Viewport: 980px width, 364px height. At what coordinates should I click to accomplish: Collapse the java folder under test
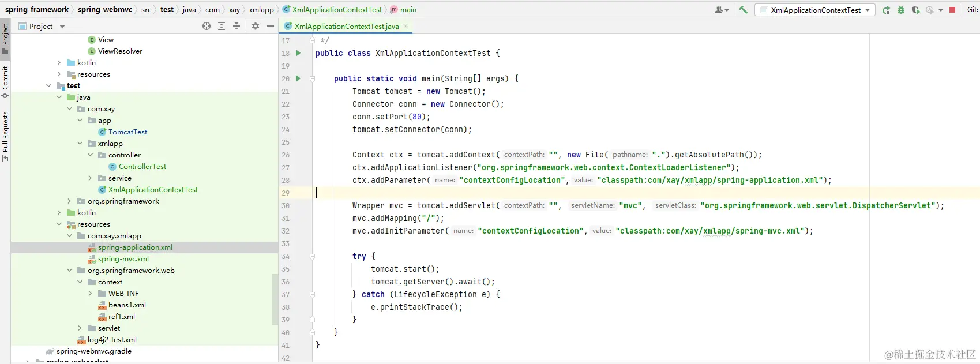click(x=59, y=97)
